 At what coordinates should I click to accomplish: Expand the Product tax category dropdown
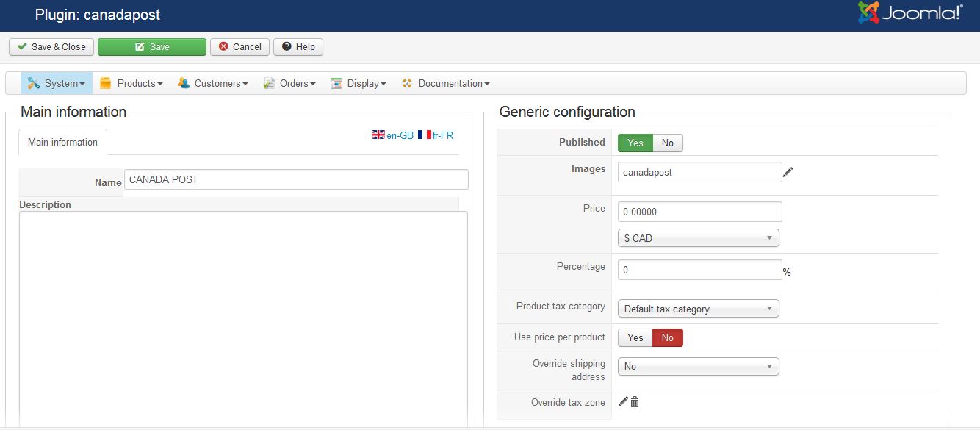[x=698, y=309]
